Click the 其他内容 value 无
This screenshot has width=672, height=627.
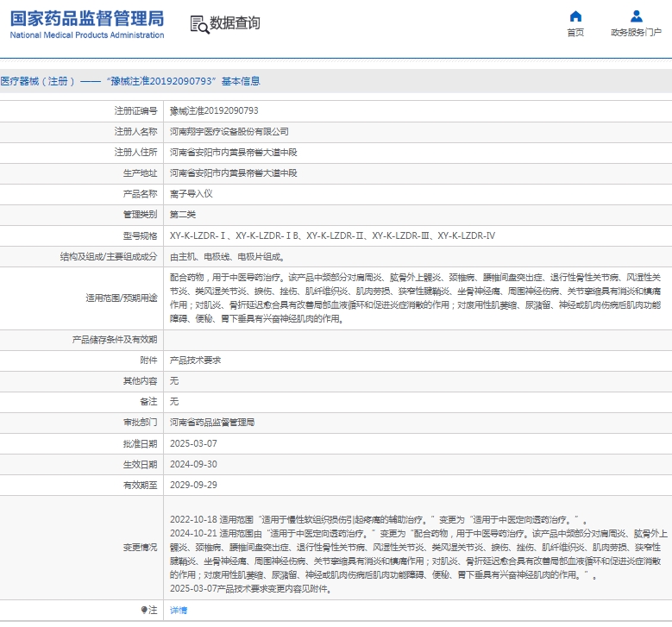pos(174,381)
